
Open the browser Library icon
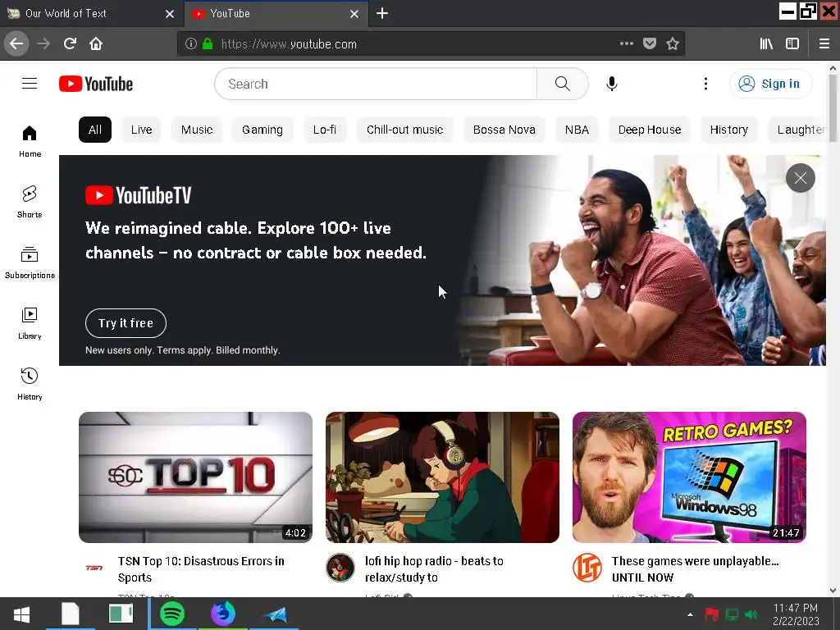766,44
